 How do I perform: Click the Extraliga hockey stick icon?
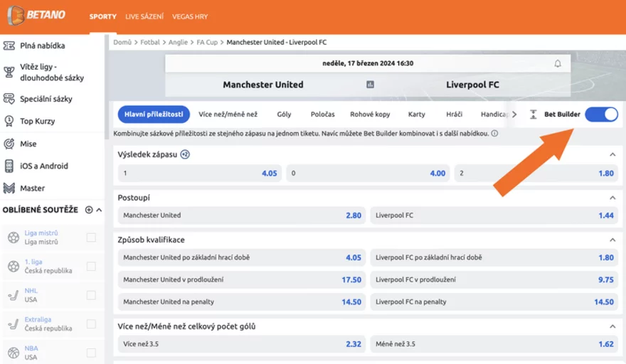coord(14,324)
